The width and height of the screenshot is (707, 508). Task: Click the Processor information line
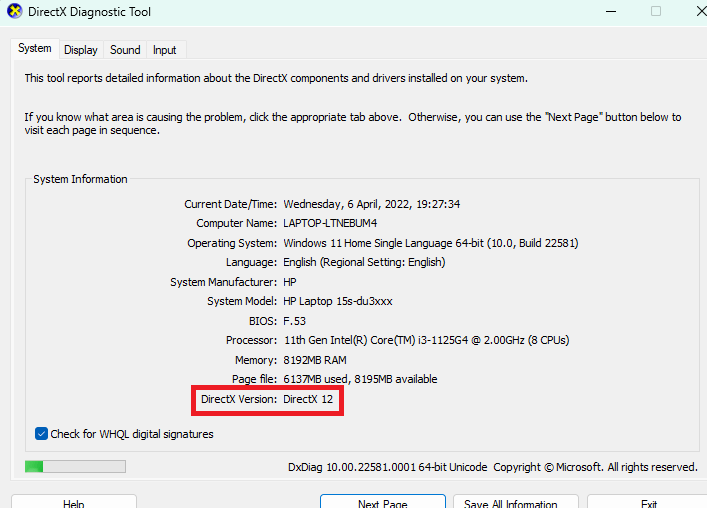coord(426,340)
